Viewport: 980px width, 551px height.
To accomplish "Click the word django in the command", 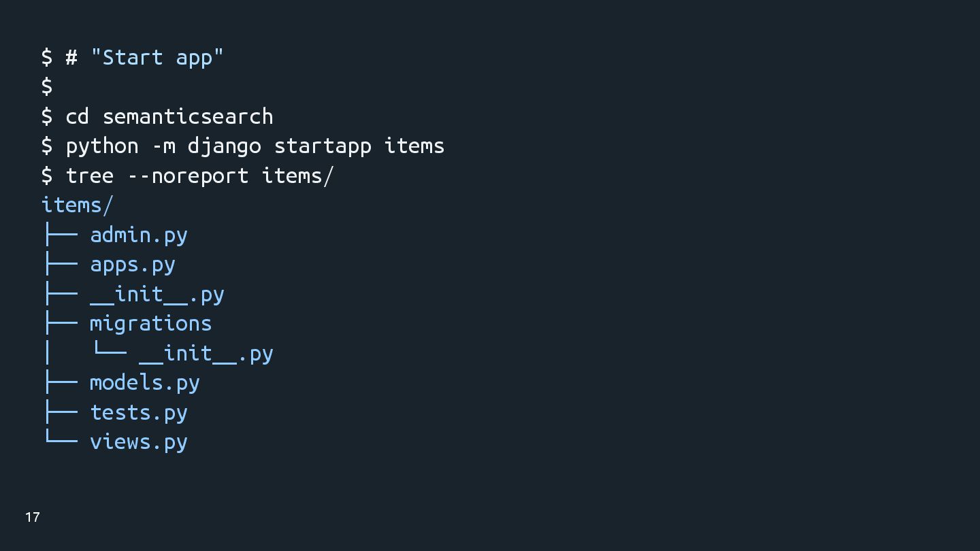I will pos(224,146).
